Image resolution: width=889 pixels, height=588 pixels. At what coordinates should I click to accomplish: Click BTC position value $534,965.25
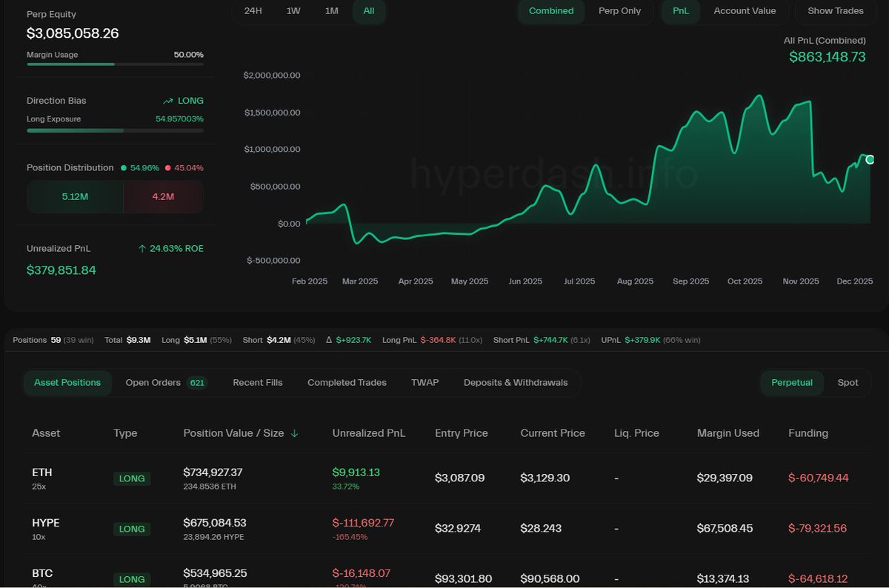coord(215,573)
